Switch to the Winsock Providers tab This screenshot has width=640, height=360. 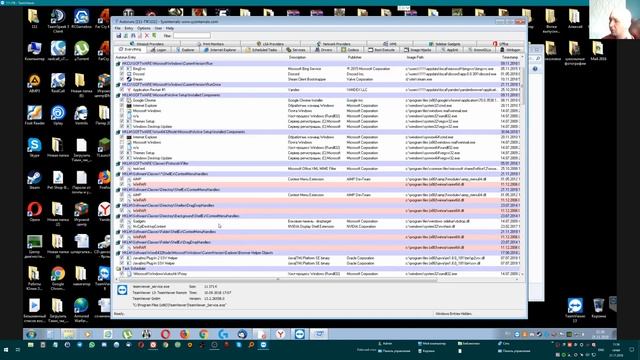[x=146, y=44]
